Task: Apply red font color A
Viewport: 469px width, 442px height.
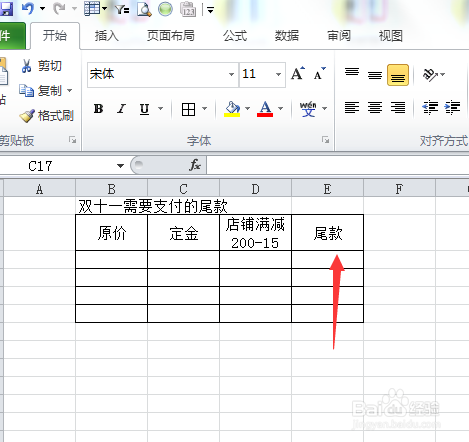Action: (x=265, y=109)
